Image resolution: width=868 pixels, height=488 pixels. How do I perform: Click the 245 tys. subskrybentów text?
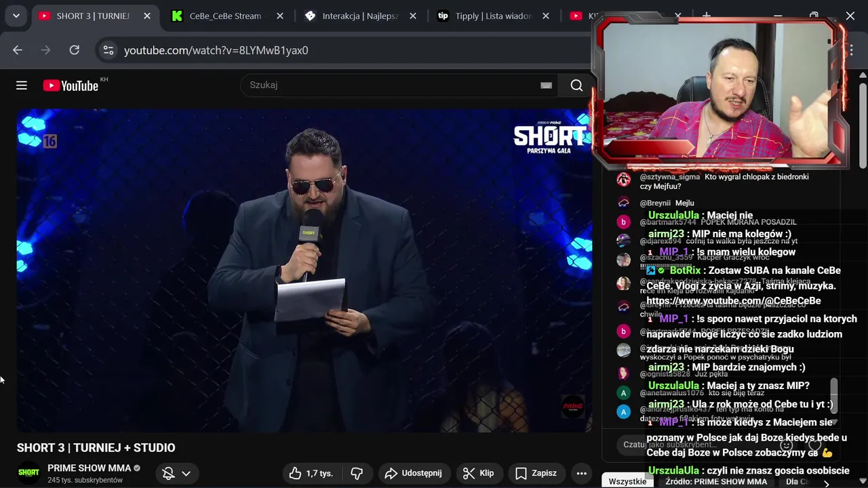click(85, 480)
